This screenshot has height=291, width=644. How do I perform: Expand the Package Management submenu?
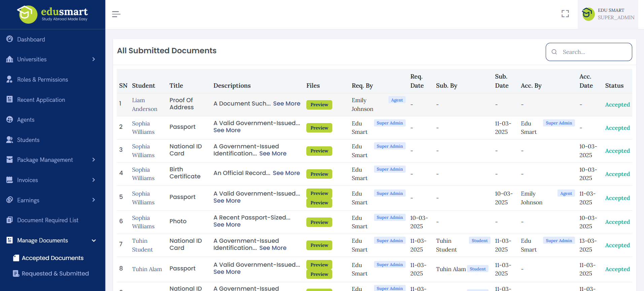(94, 160)
